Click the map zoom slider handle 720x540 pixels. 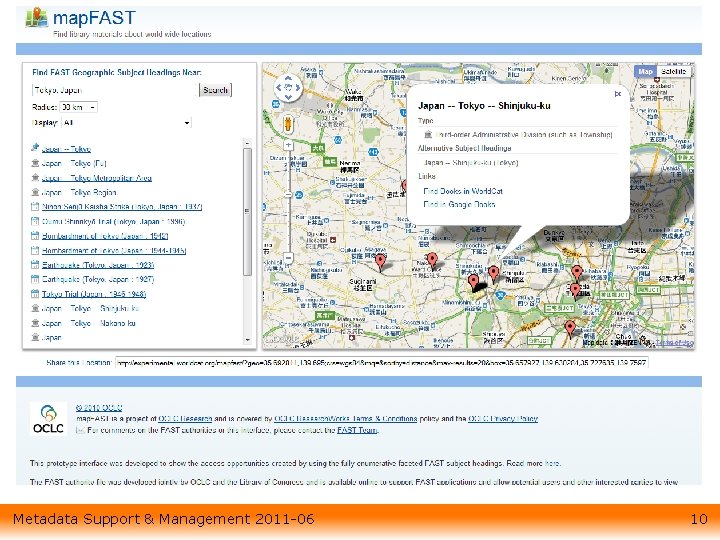[x=288, y=195]
